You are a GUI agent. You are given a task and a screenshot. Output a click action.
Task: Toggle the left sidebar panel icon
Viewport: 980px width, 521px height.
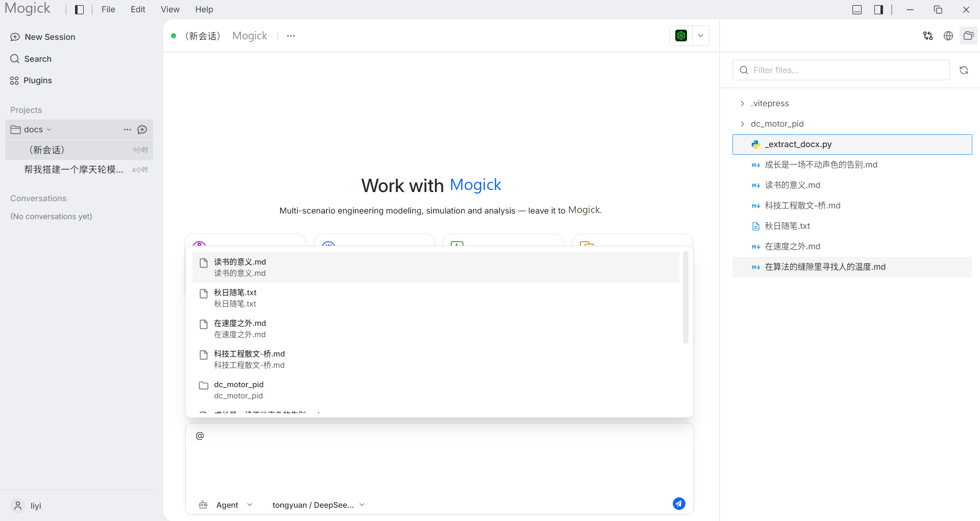[79, 10]
